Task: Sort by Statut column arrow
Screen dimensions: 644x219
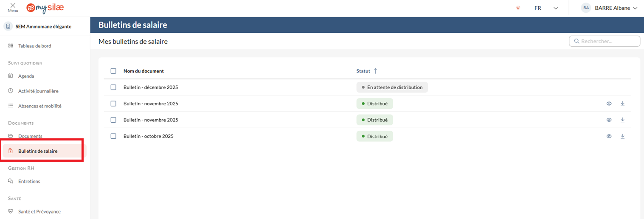Action: tap(375, 71)
